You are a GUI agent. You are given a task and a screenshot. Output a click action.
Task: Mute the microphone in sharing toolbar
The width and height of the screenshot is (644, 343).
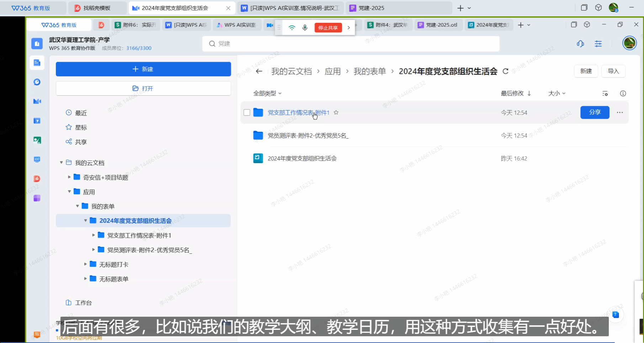pyautogui.click(x=305, y=28)
